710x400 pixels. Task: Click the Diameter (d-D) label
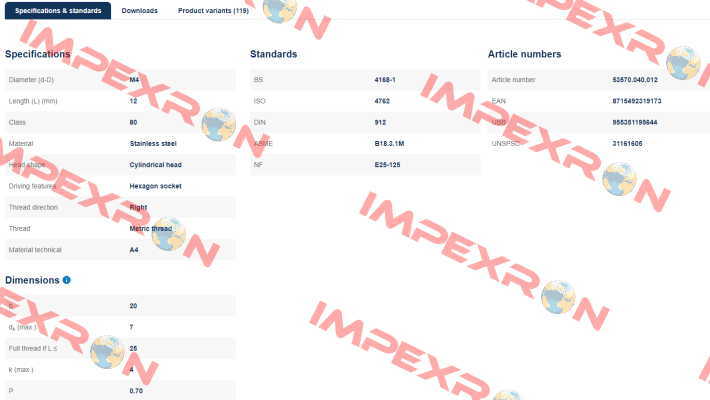31,80
